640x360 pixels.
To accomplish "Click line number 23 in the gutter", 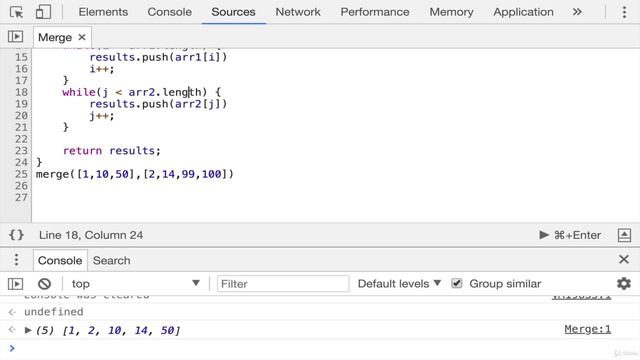I will [x=21, y=151].
